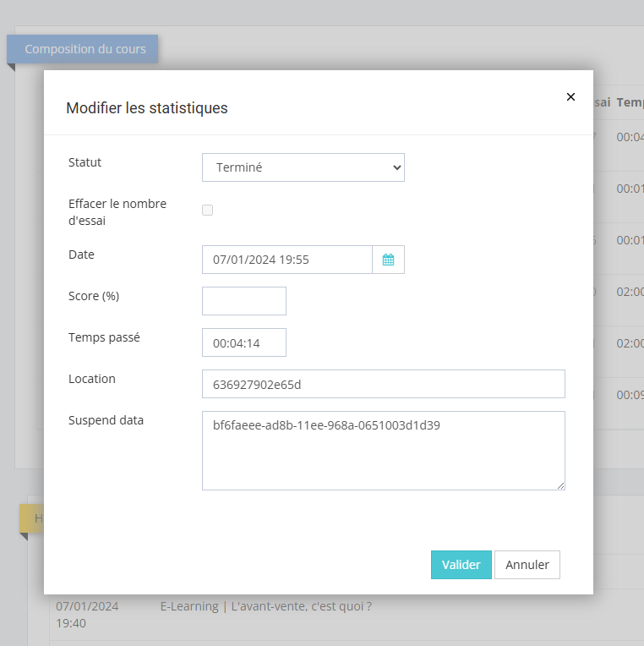Screen dimensions: 644x646
Task: Click the Date field showing 07/01/2024 19:55
Action: click(x=287, y=260)
